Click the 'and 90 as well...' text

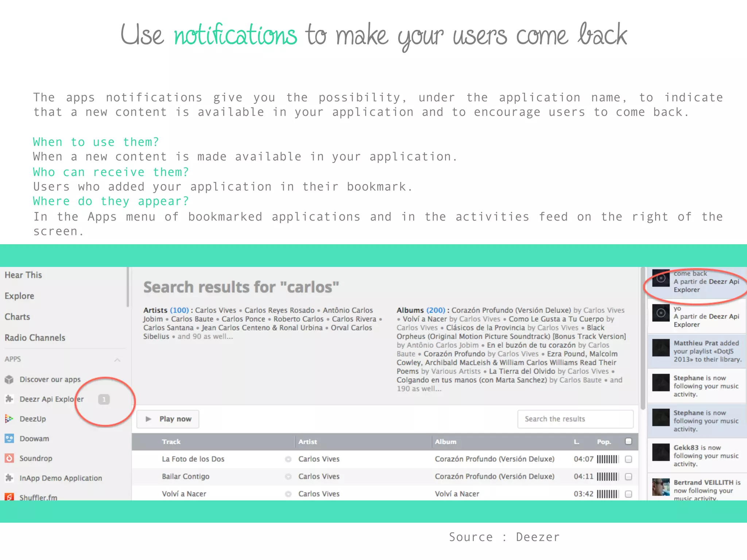tap(205, 337)
